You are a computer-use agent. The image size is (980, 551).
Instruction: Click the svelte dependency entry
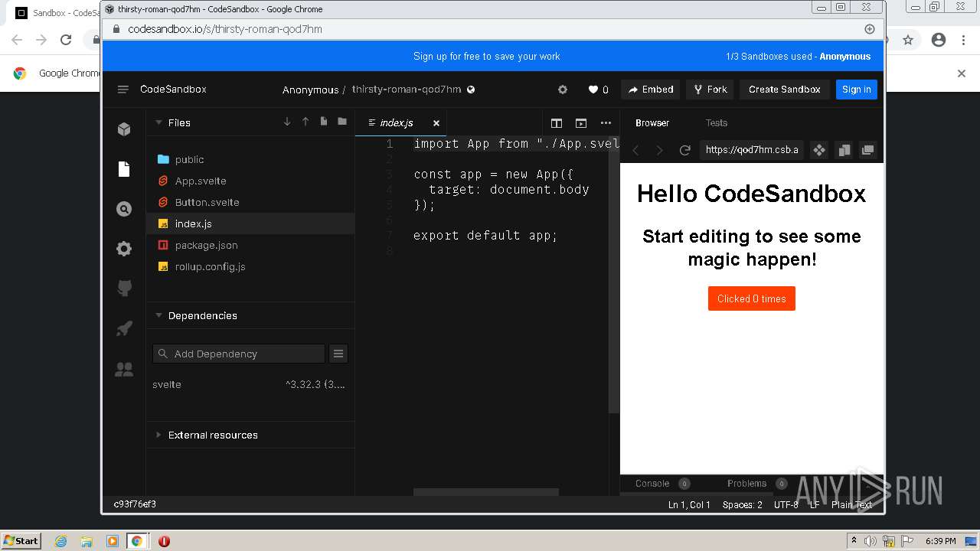coord(250,384)
